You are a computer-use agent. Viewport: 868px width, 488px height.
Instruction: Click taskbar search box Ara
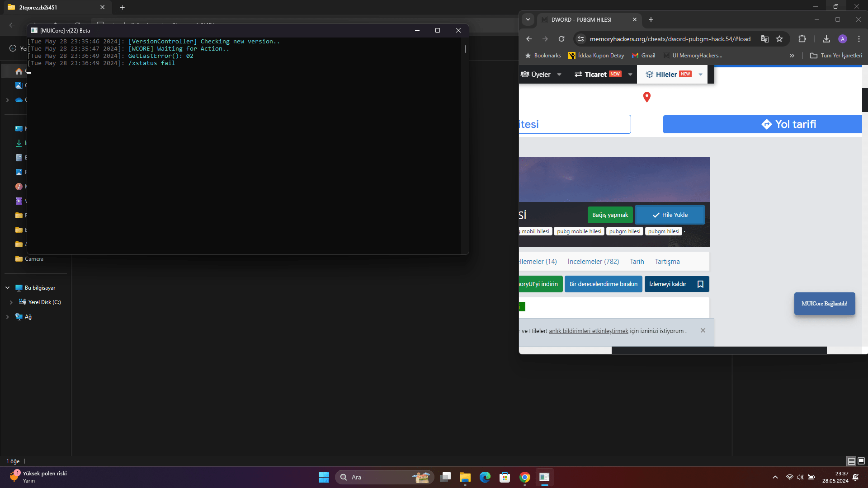click(384, 477)
